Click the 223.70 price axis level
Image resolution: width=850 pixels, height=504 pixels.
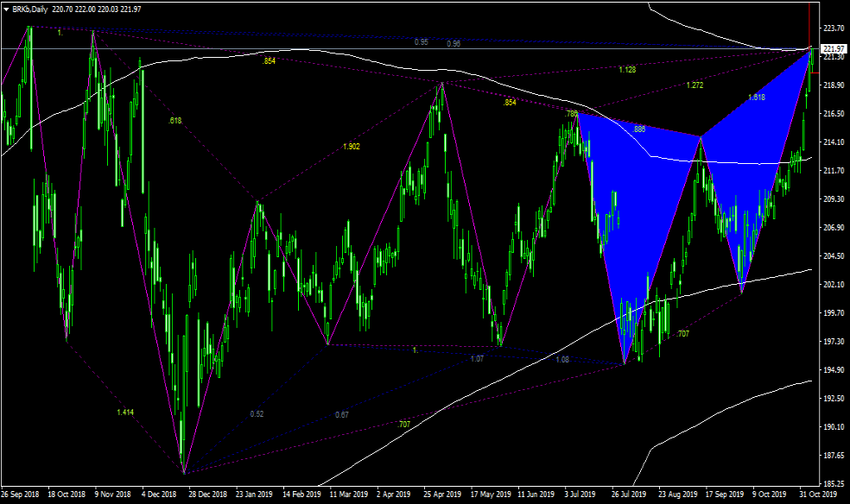[x=833, y=28]
